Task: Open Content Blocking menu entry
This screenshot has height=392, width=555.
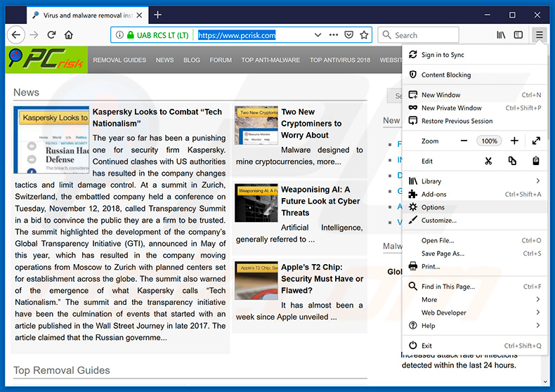Action: [x=474, y=74]
